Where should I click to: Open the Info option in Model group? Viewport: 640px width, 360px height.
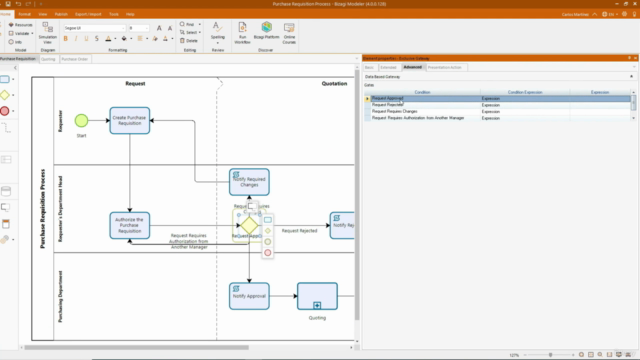16,42
